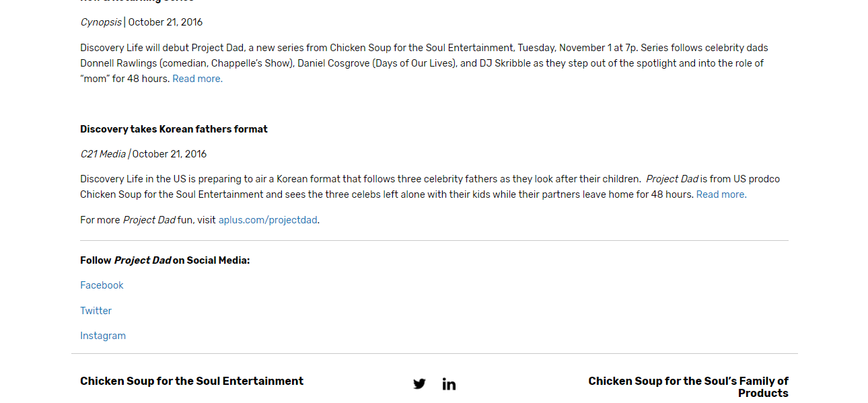Open the Twitter text link
Viewport: 868px width, 403px height.
click(96, 311)
